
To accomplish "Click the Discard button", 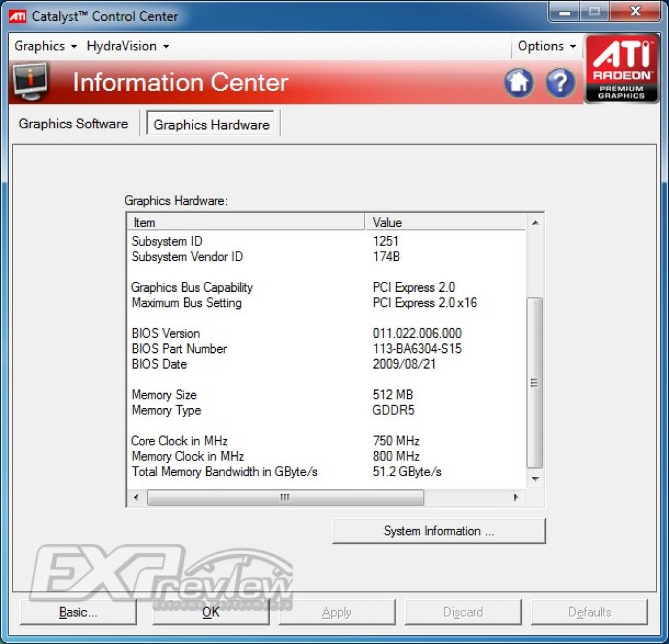I will tap(463, 613).
